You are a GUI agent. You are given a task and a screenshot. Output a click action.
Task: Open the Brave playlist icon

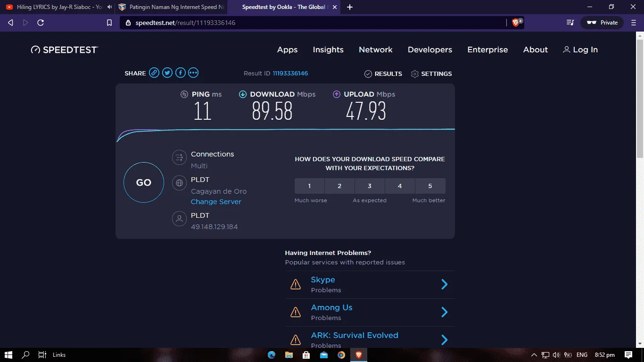tap(570, 23)
